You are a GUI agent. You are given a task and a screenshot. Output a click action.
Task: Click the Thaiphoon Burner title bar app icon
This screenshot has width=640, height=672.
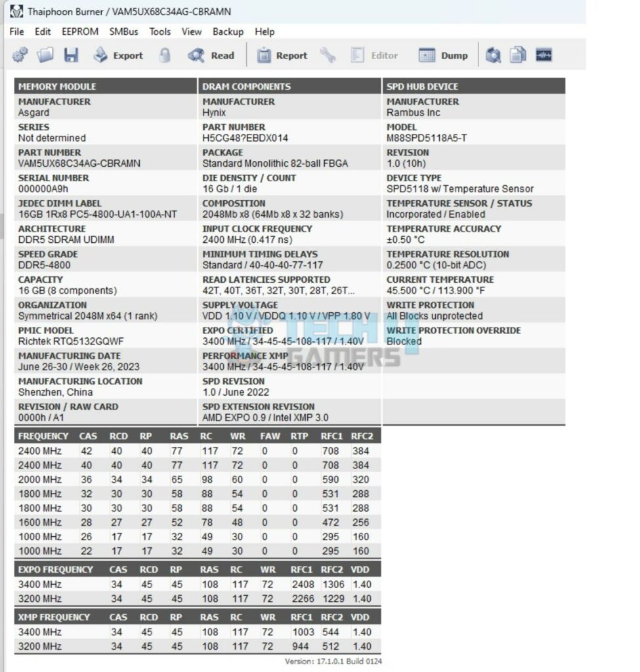[x=16, y=12]
